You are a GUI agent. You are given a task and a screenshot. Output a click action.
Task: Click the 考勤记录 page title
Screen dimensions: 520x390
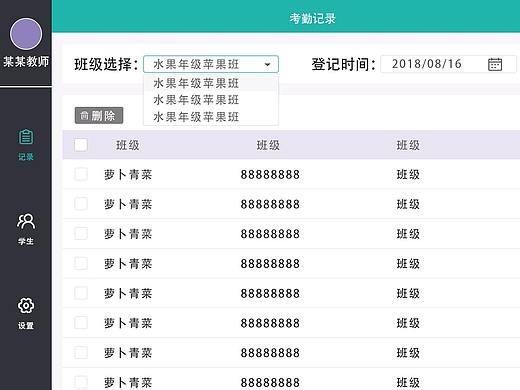pos(312,19)
